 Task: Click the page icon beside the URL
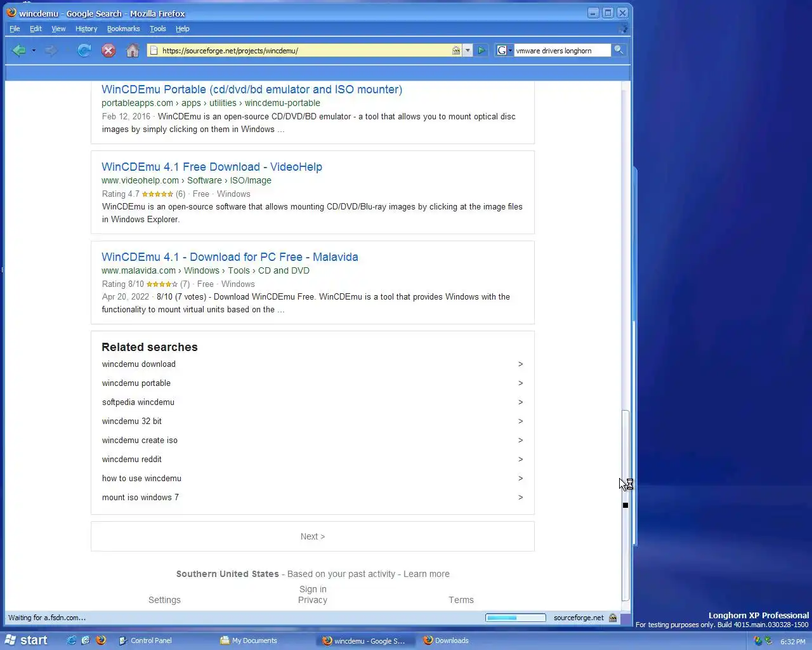154,51
